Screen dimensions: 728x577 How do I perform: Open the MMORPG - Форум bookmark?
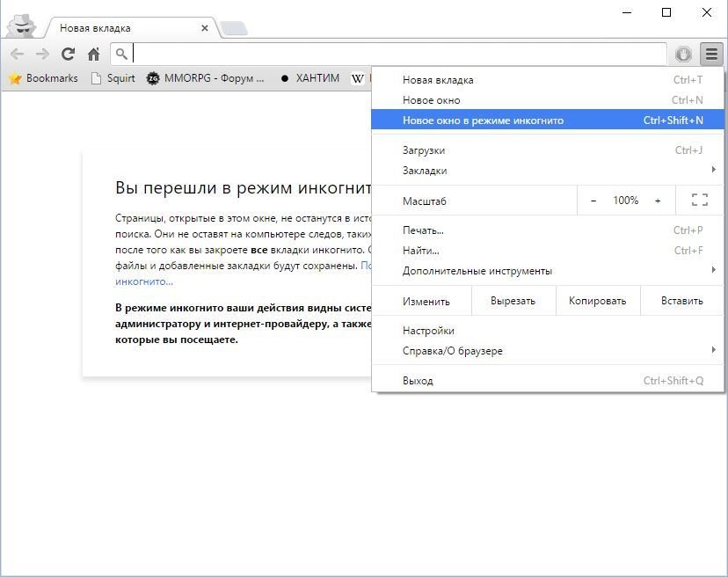tap(215, 78)
